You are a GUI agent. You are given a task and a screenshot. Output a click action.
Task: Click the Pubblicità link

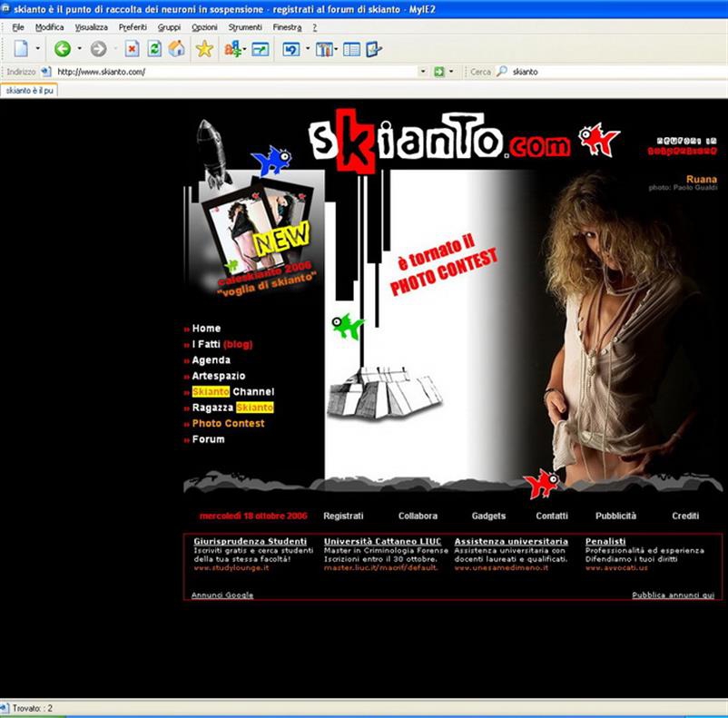(x=615, y=516)
